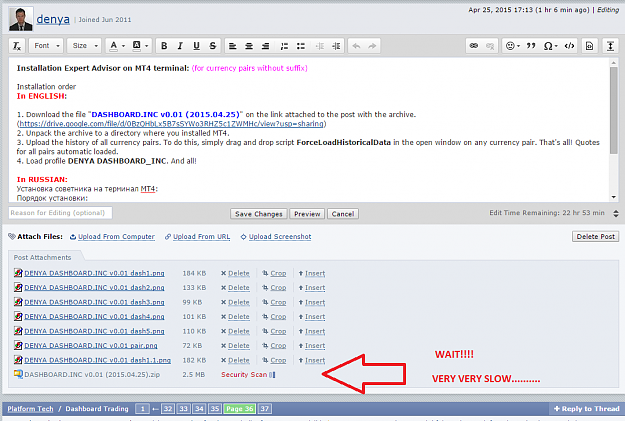The width and height of the screenshot is (625, 421).
Task: Center align text
Action: pos(249,46)
